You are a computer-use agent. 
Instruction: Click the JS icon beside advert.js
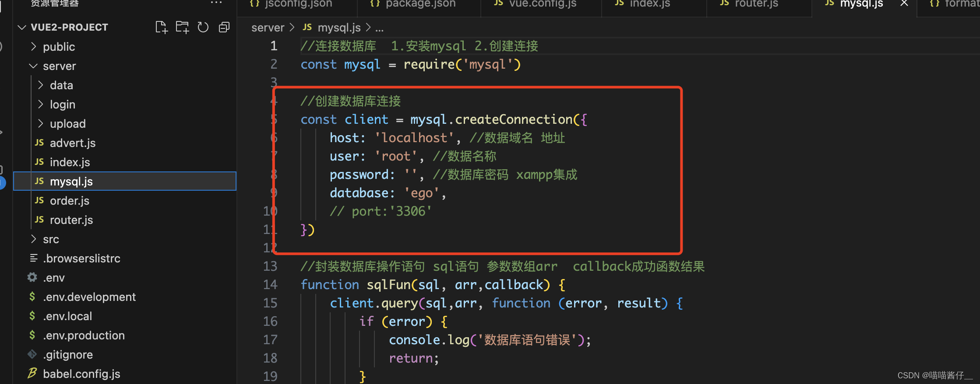click(x=39, y=143)
